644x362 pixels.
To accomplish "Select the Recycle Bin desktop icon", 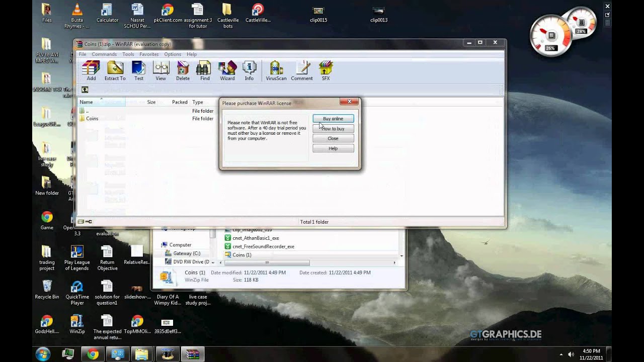I will coord(47,290).
